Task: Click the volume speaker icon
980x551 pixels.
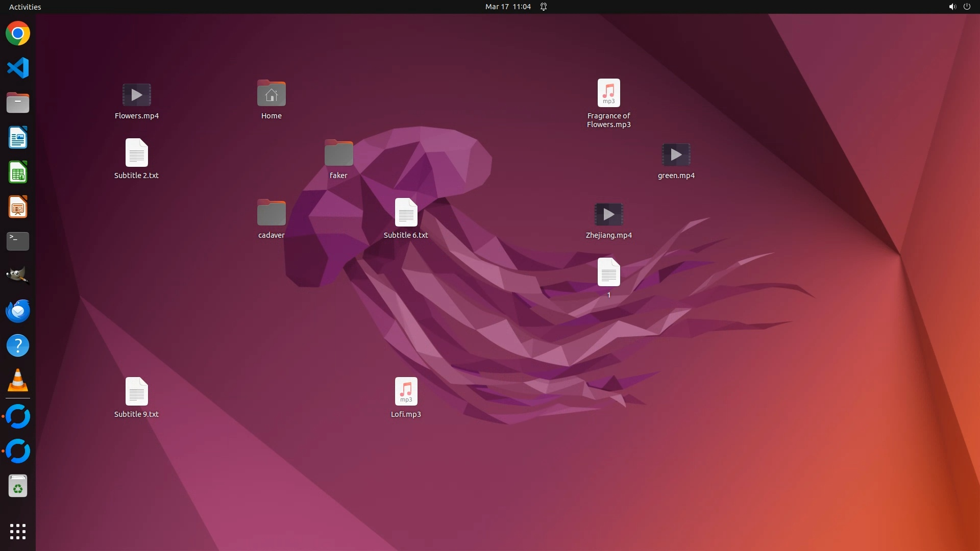Action: tap(952, 7)
